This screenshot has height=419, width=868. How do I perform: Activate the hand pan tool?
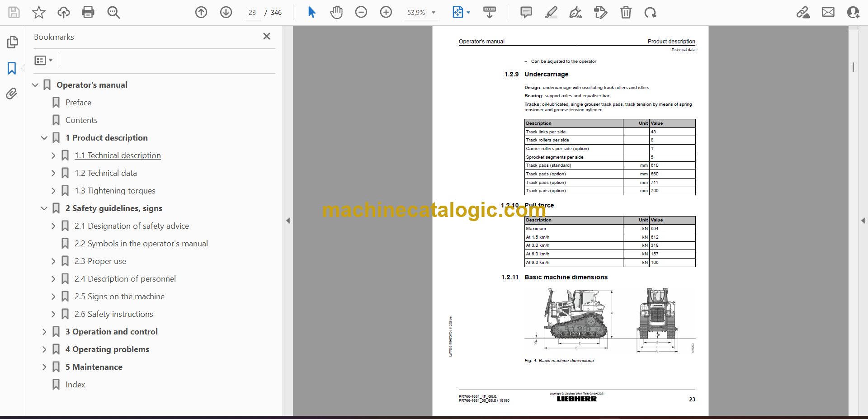pos(336,12)
